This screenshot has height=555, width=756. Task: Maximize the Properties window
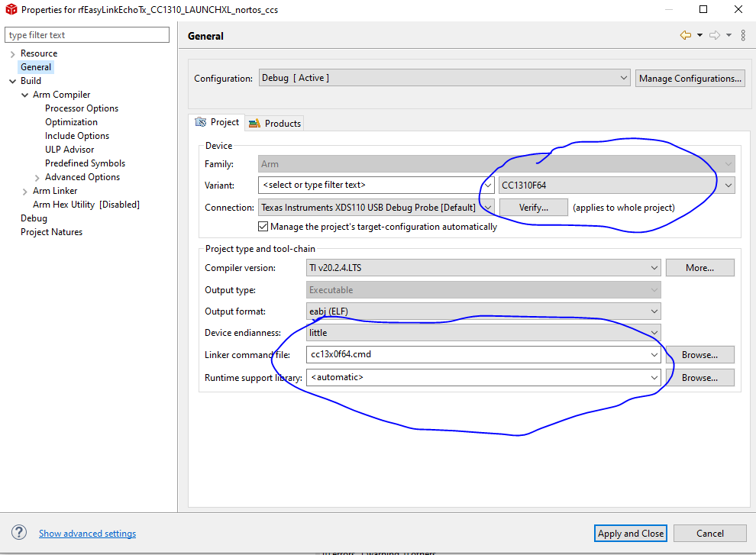703,9
